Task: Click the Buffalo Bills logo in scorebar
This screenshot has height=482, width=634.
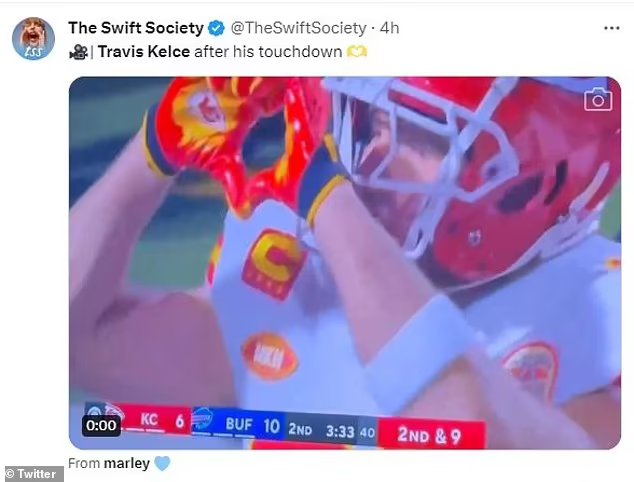Action: click(202, 419)
